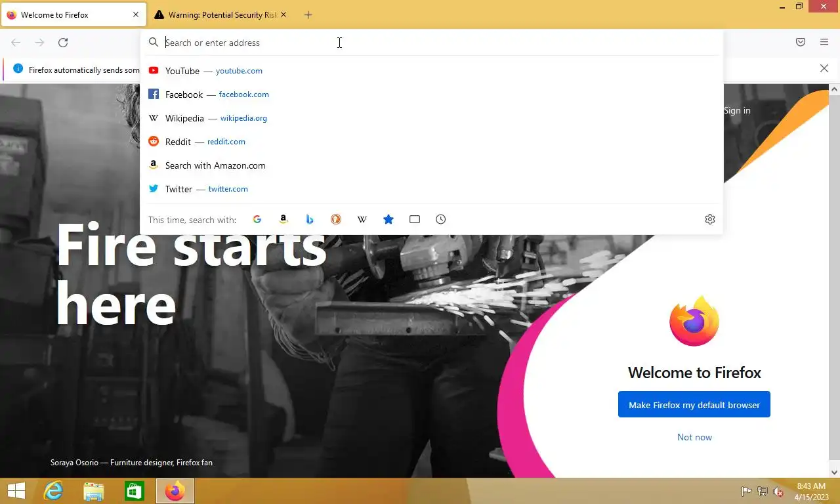
Task: Click the Forward navigation arrow
Action: [39, 43]
